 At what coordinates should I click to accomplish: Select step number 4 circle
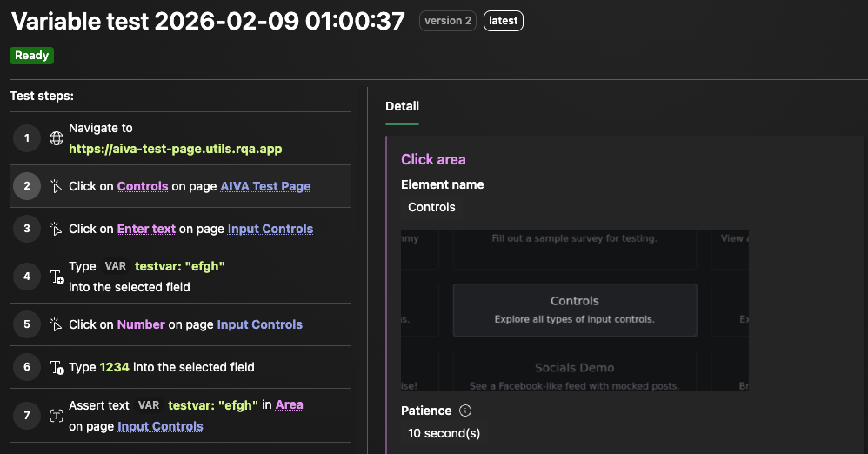(27, 277)
